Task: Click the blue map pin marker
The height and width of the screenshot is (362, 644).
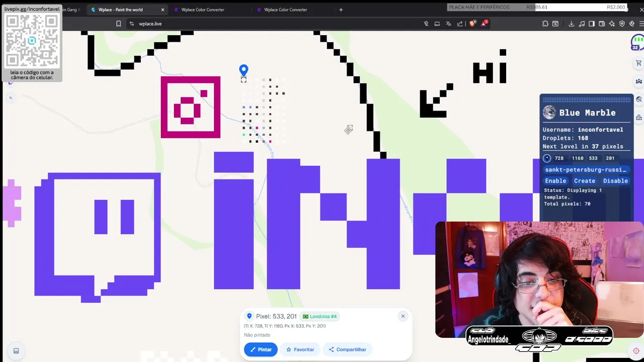Action: (244, 70)
